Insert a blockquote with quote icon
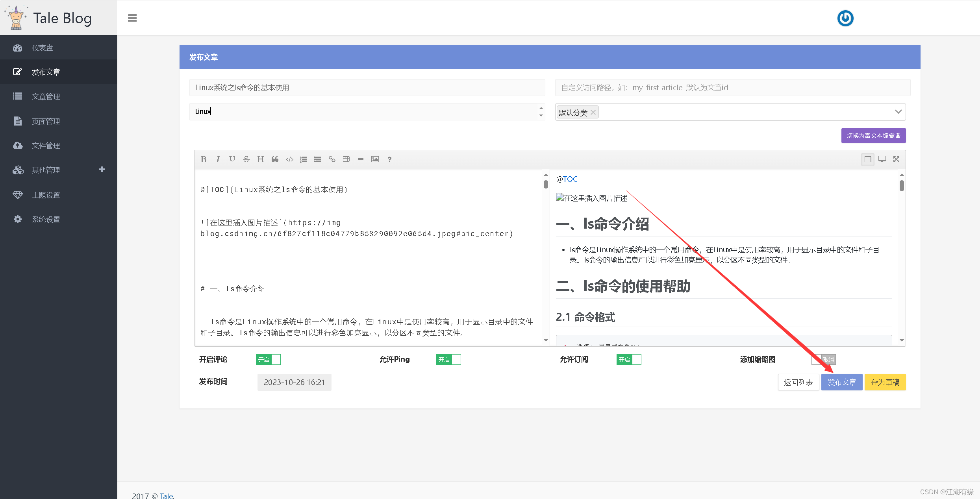The image size is (980, 499). (x=275, y=159)
